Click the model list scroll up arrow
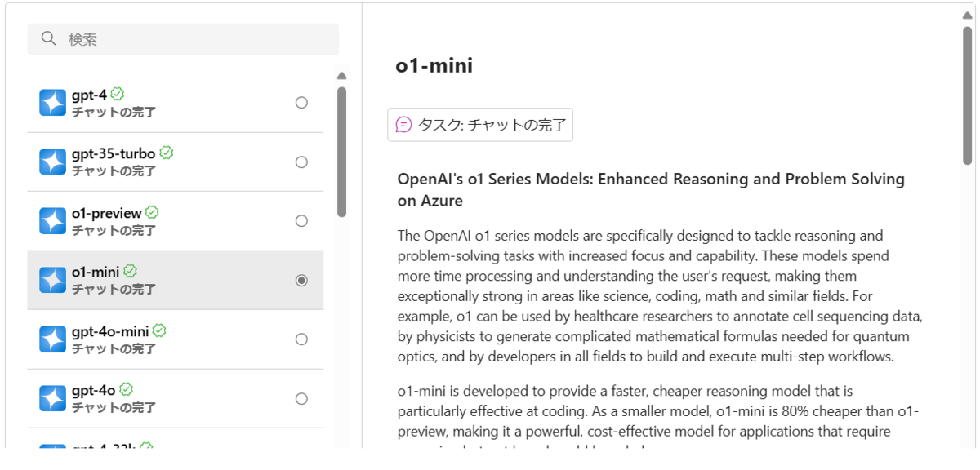Screen dimensions: 980x470 [x=342, y=76]
